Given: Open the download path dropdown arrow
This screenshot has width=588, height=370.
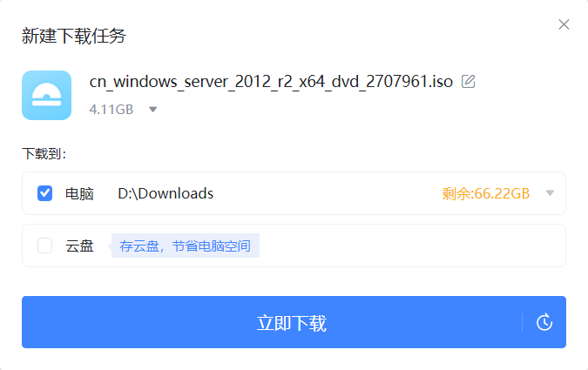Looking at the screenshot, I should pos(550,193).
